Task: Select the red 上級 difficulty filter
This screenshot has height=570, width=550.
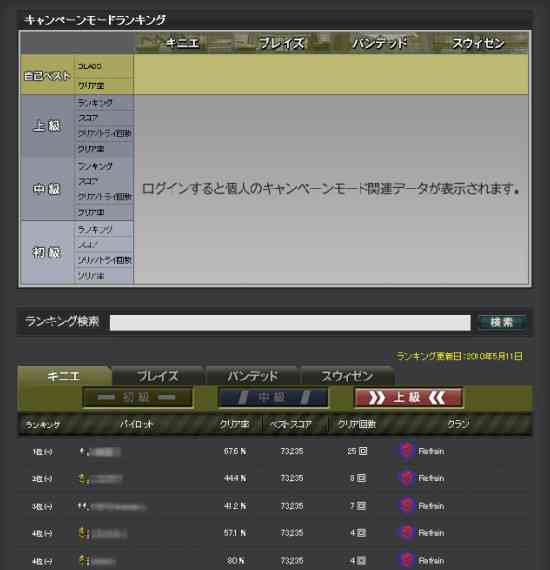Action: (x=408, y=397)
